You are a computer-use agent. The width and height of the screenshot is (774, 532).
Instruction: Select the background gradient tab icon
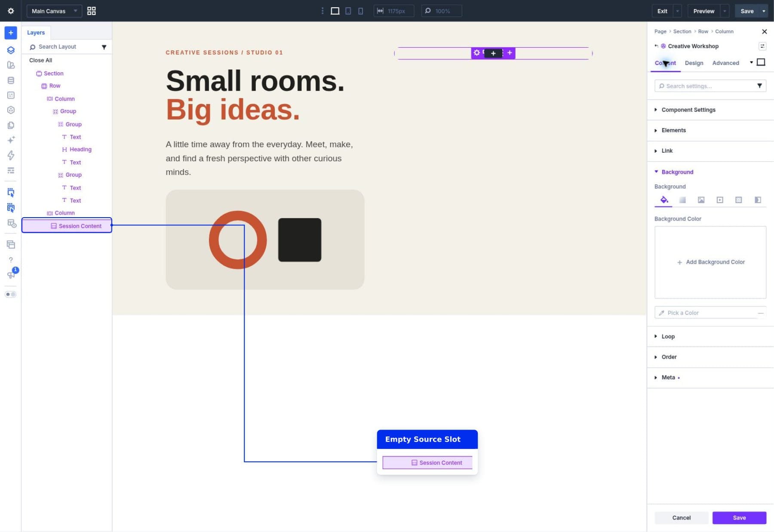click(x=682, y=200)
